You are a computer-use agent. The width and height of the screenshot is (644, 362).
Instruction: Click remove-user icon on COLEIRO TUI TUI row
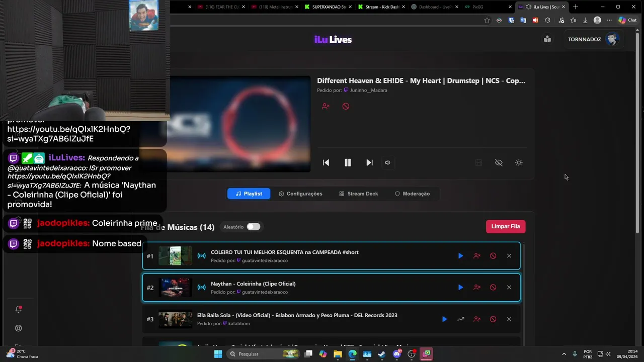[x=477, y=256]
